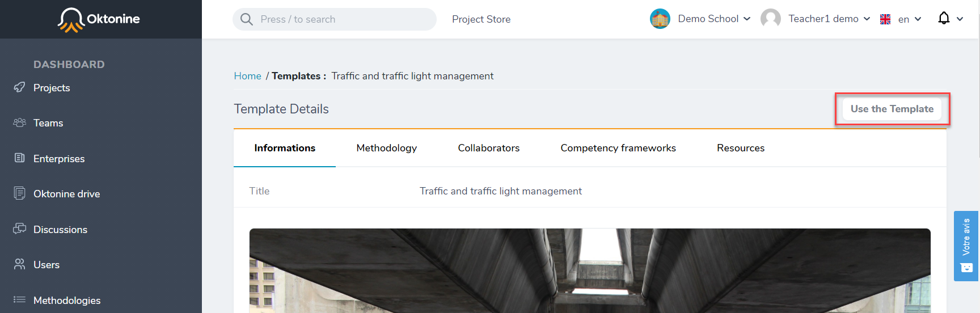This screenshot has height=313, width=980.
Task: Follow the Home breadcrumb link
Action: coord(248,76)
